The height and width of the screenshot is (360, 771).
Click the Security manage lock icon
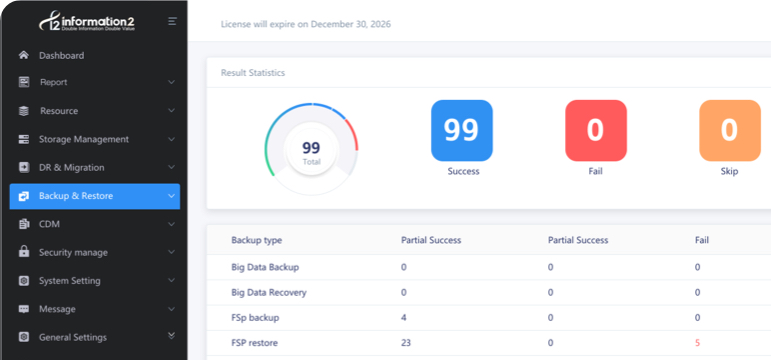[24, 252]
